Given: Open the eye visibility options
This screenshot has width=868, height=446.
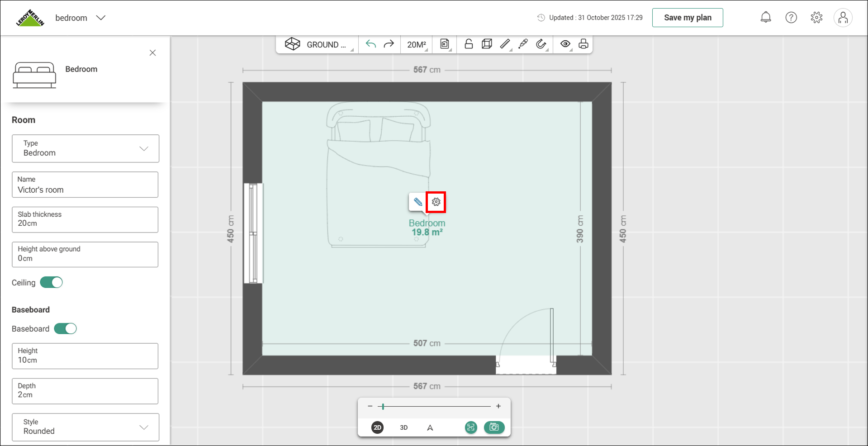Looking at the screenshot, I should point(565,44).
